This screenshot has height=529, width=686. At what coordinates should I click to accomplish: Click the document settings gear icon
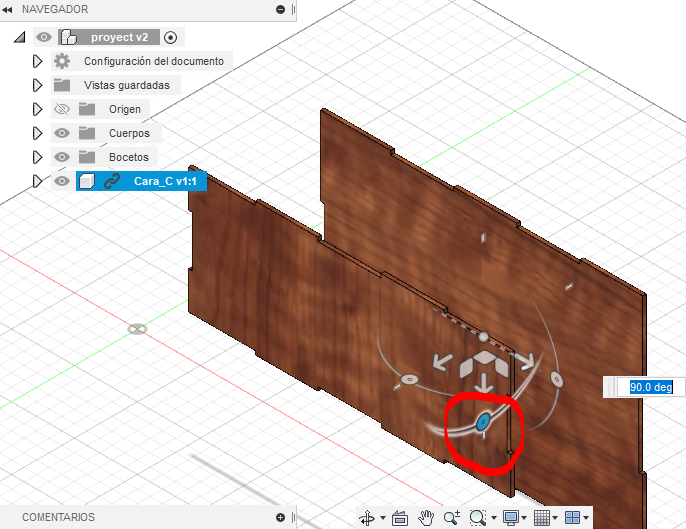point(62,61)
